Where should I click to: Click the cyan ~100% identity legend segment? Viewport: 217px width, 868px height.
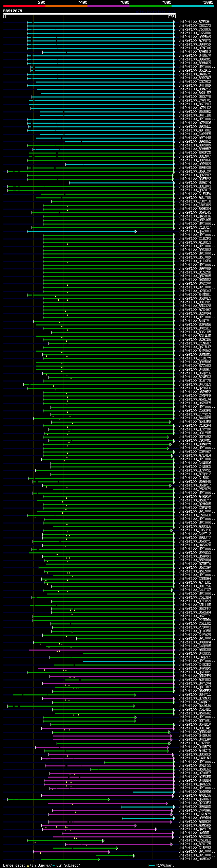pos(193,6)
